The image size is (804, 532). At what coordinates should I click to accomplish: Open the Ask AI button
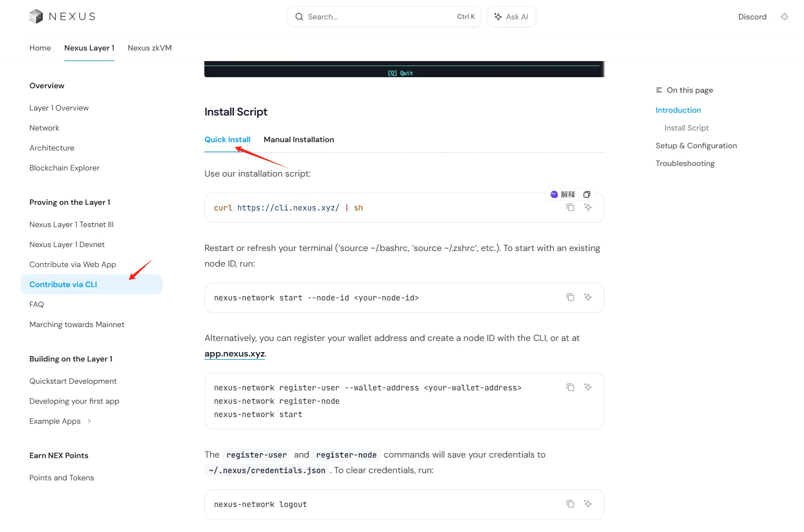(x=511, y=17)
